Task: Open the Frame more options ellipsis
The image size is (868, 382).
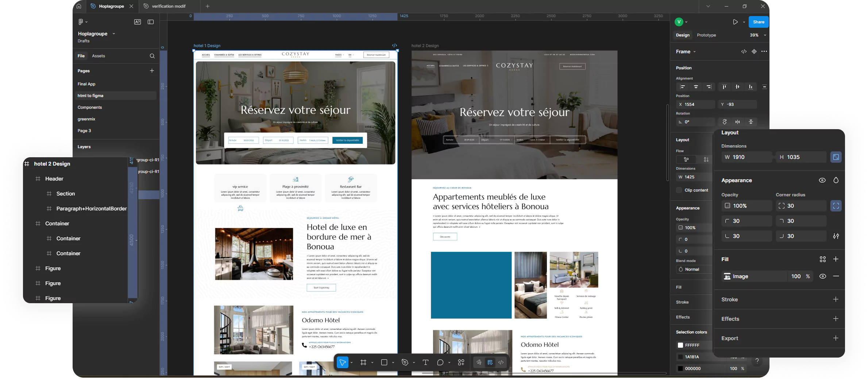Action: pos(764,51)
